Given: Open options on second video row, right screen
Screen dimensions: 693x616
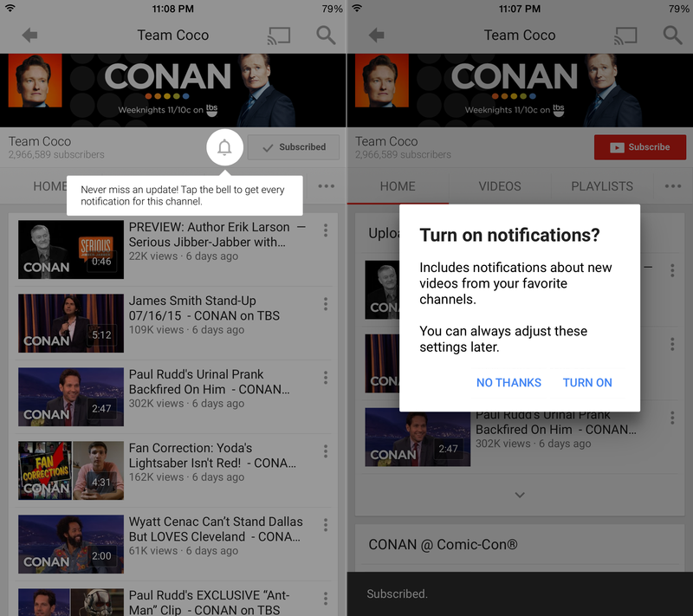Looking at the screenshot, I should (672, 344).
